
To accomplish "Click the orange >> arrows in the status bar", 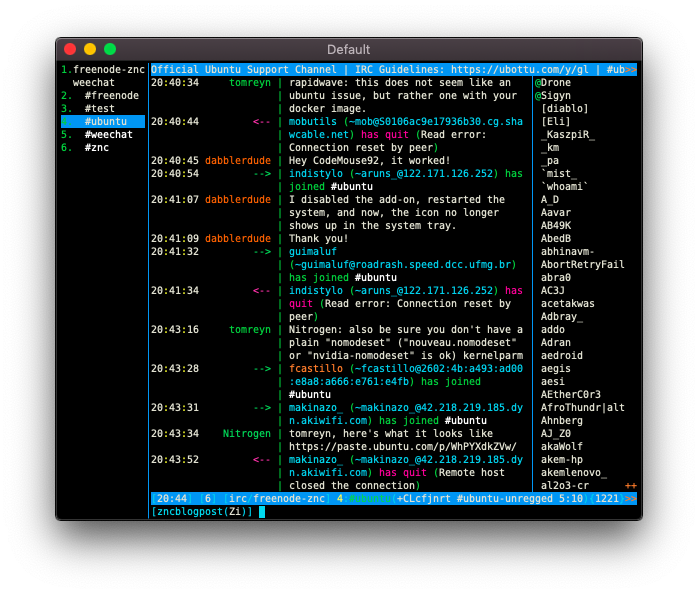I will pyautogui.click(x=630, y=499).
